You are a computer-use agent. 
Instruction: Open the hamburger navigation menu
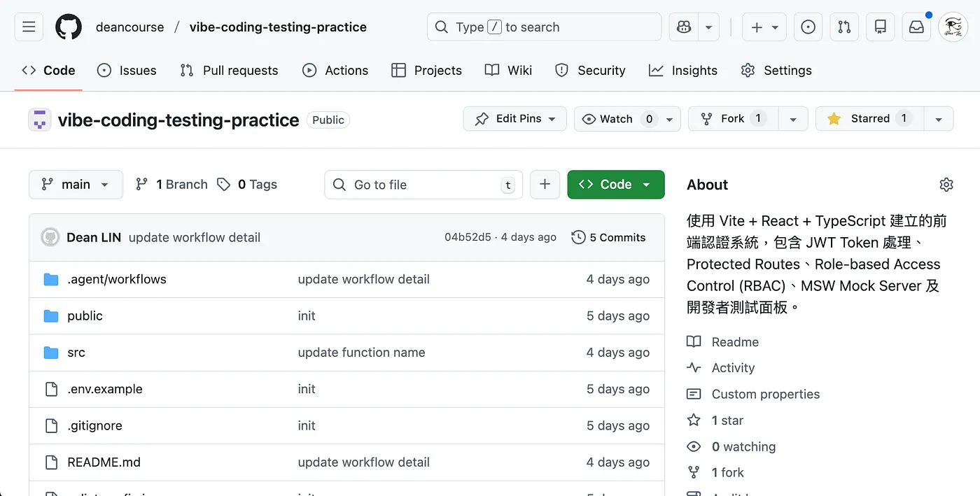(x=29, y=27)
